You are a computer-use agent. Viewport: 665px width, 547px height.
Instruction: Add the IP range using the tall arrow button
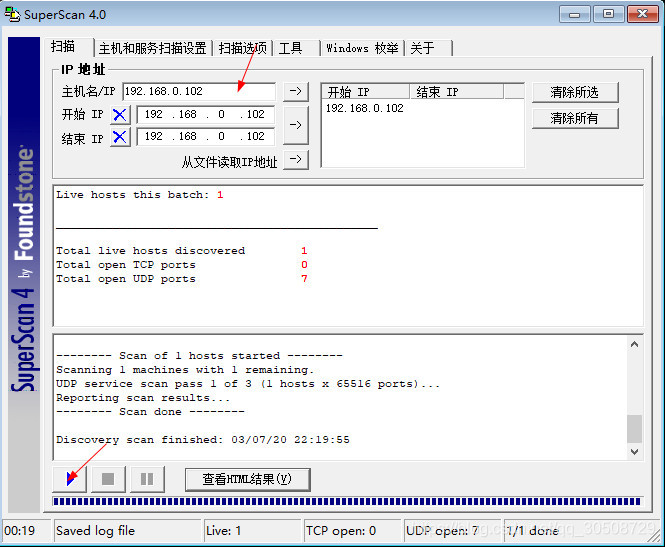click(296, 125)
